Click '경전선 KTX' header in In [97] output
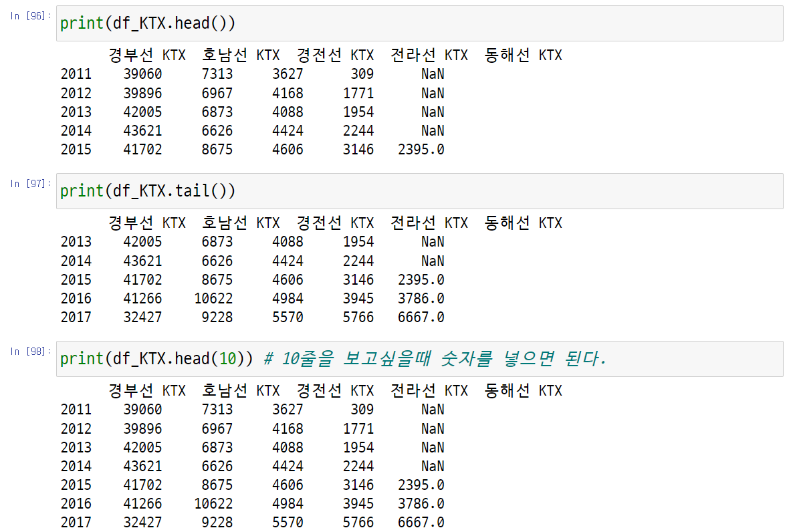This screenshot has height=532, width=789. click(335, 223)
